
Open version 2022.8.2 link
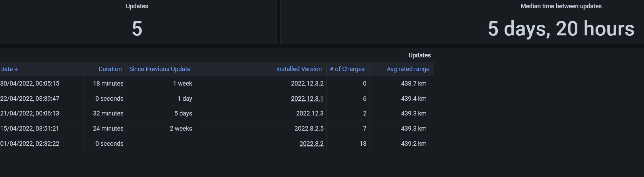(x=311, y=144)
